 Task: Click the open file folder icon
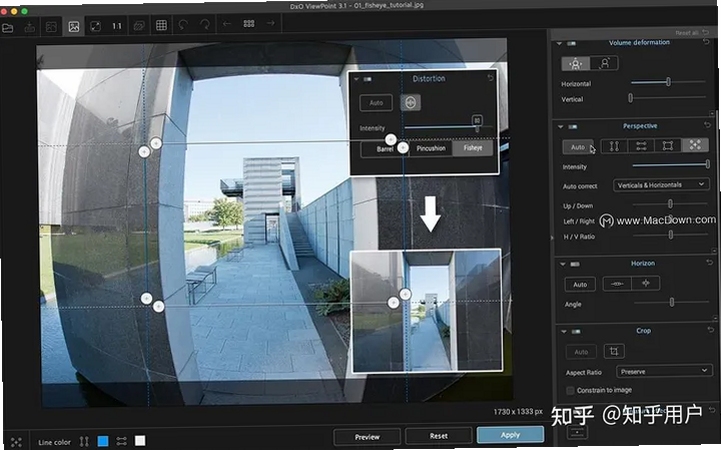click(x=7, y=28)
